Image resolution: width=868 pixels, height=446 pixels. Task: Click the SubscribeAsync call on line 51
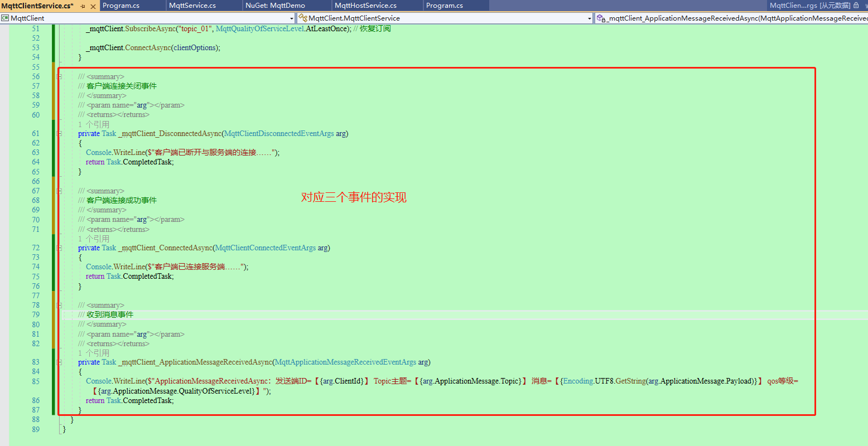(151, 29)
